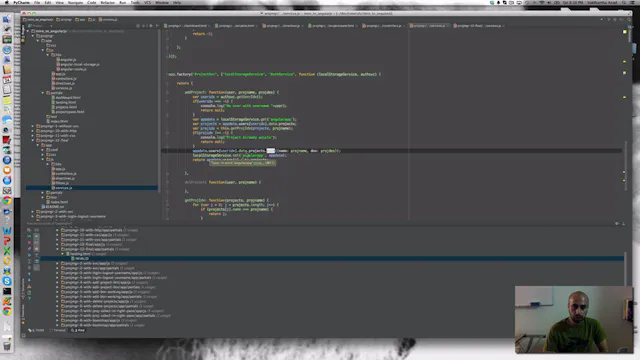Viewport: 640px width, 360px height.
Task: Expand the projmgr-2-with-svc folder
Action: point(33,211)
